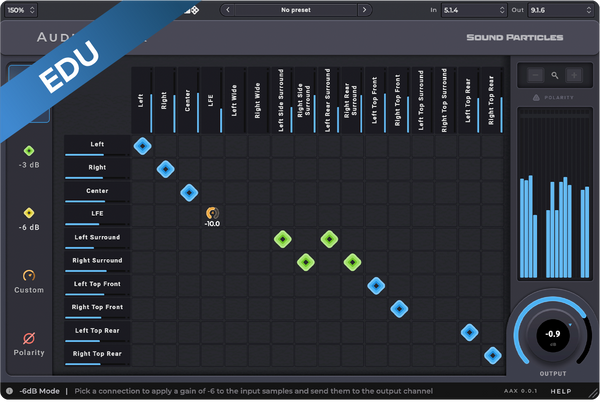
Task: Toggle Left input to Left Wide cell
Action: [236, 146]
